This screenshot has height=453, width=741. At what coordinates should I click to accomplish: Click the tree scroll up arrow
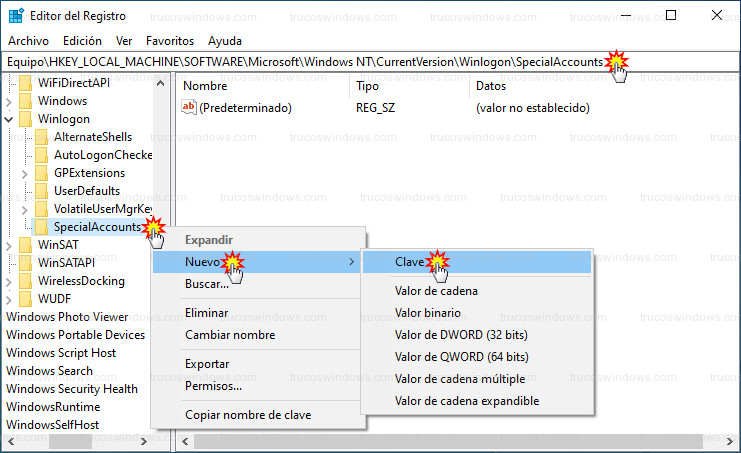pos(160,83)
